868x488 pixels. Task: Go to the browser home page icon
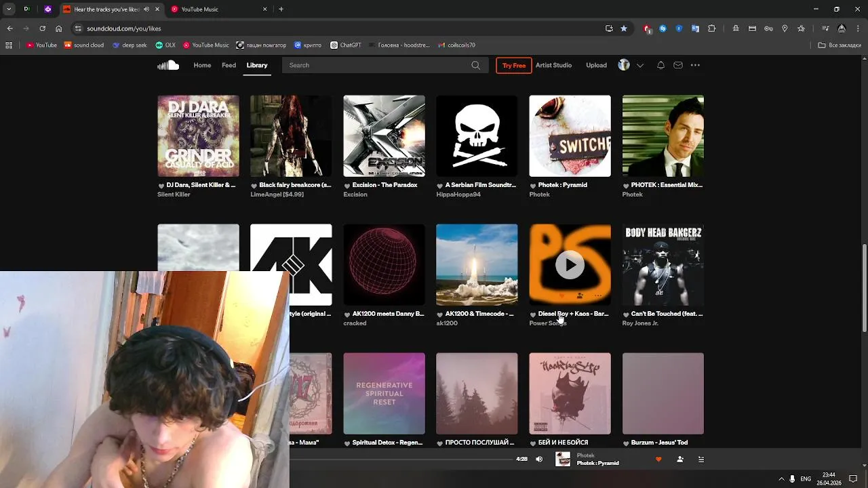[58, 28]
